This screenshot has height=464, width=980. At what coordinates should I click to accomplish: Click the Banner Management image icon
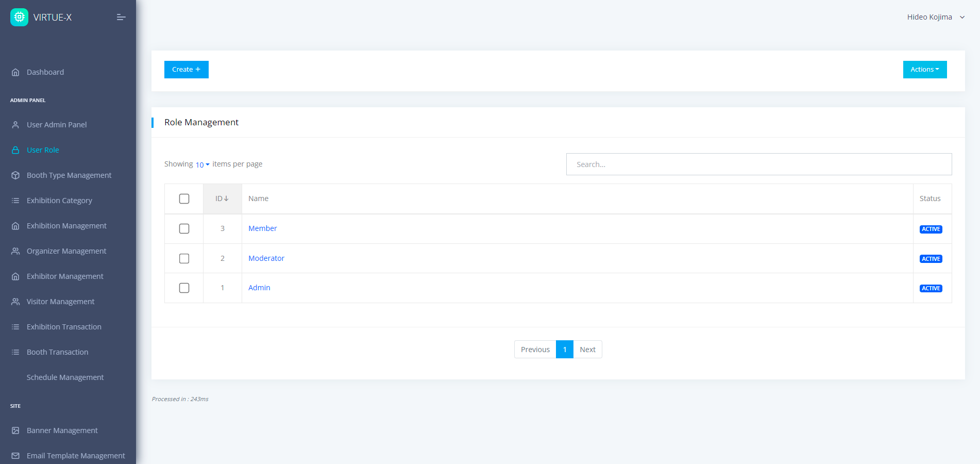(x=15, y=430)
